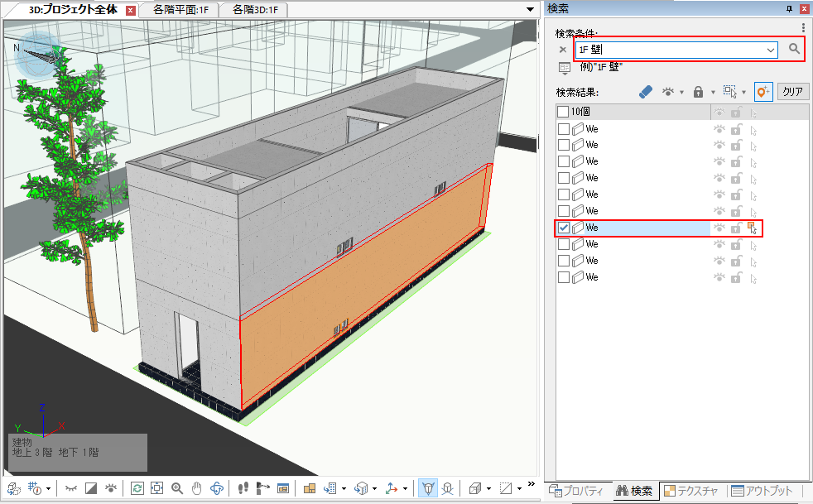The height and width of the screenshot is (504, 813).
Task: Check the 10個 select-all checkbox
Action: (563, 112)
